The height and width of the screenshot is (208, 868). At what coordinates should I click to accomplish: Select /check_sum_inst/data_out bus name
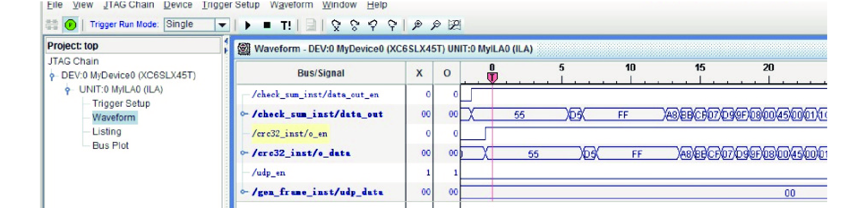(317, 114)
